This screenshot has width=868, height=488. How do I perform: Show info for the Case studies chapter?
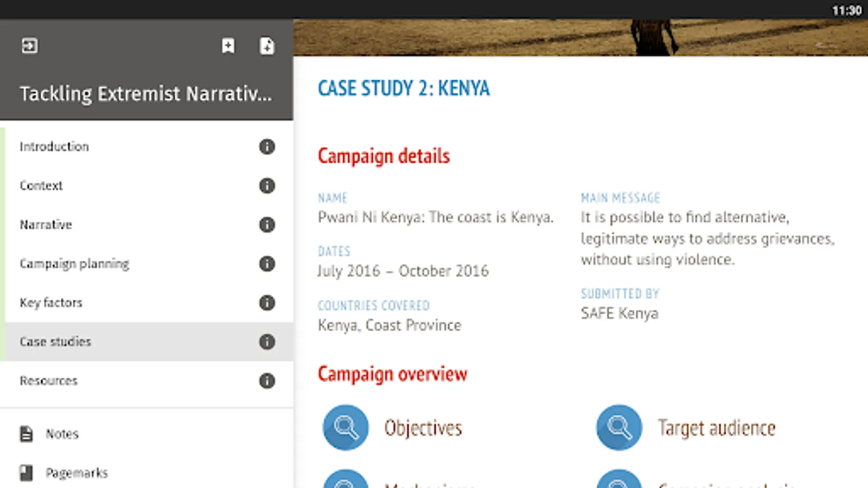coord(267,342)
